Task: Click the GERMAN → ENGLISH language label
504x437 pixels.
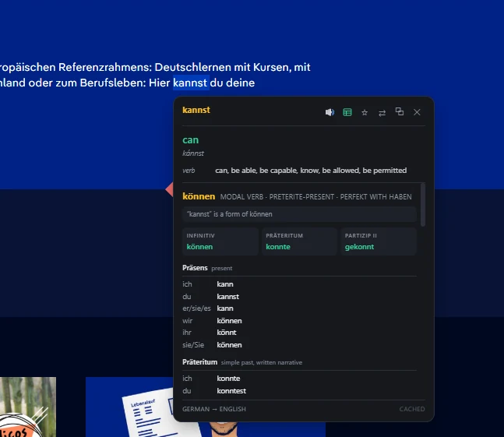Action: point(214,409)
